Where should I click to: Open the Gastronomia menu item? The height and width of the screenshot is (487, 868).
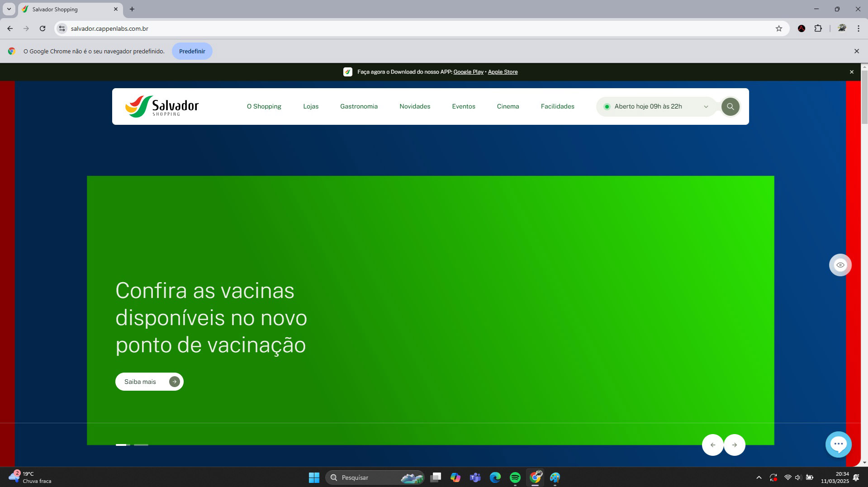[x=359, y=107]
